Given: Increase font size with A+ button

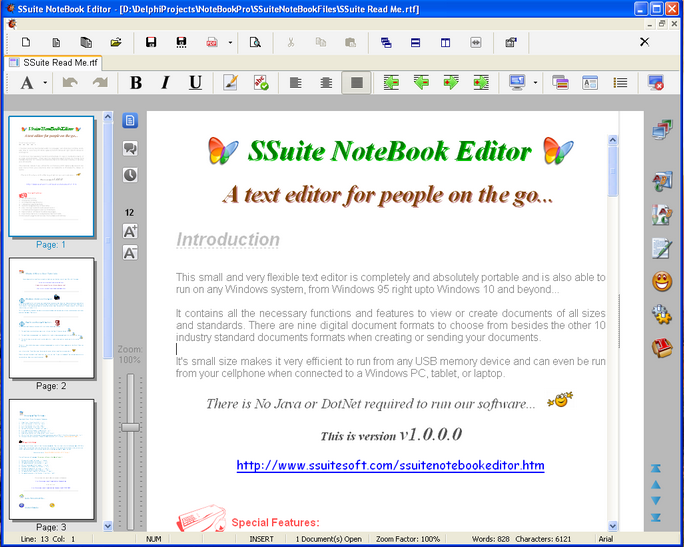Looking at the screenshot, I should (130, 231).
